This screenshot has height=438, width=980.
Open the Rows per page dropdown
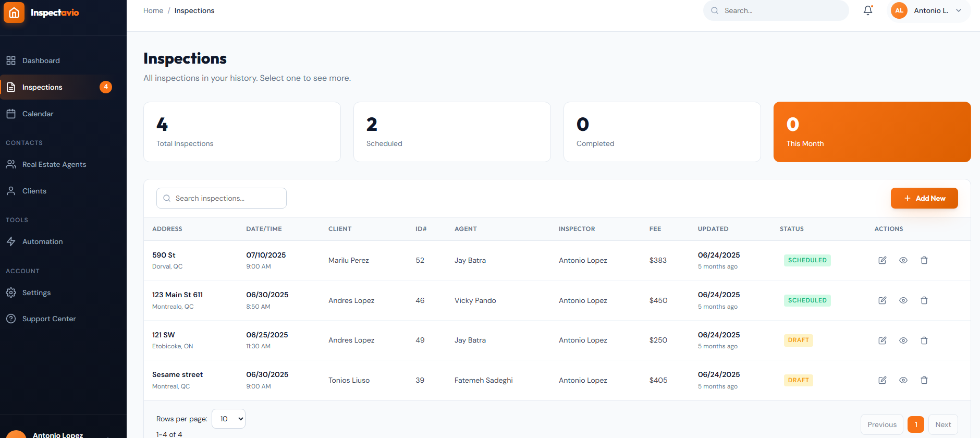point(228,419)
